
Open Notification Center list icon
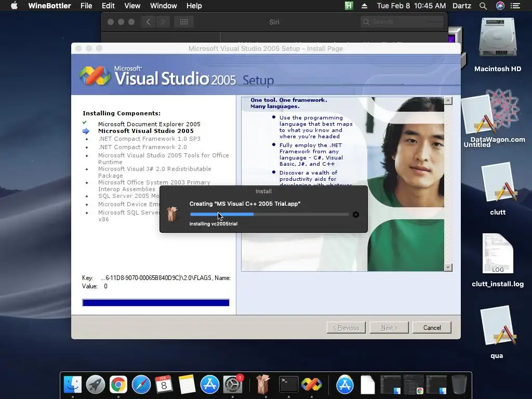[x=515, y=6]
